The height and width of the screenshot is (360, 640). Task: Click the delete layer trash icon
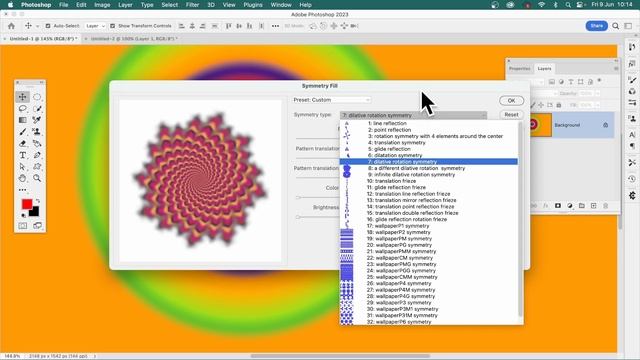(606, 206)
